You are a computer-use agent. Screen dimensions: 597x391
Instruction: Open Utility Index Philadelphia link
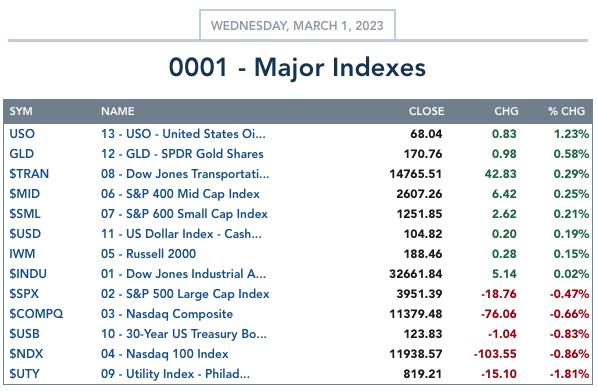176,374
